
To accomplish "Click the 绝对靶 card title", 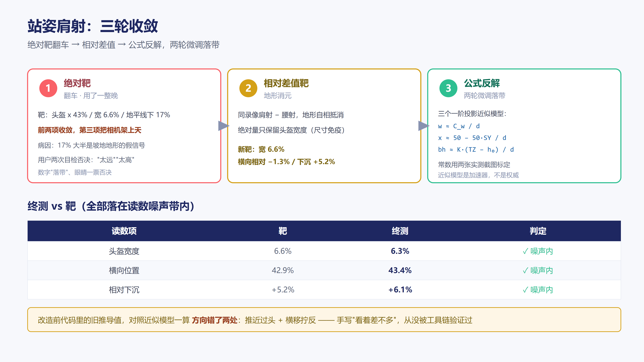I will click(x=77, y=83).
